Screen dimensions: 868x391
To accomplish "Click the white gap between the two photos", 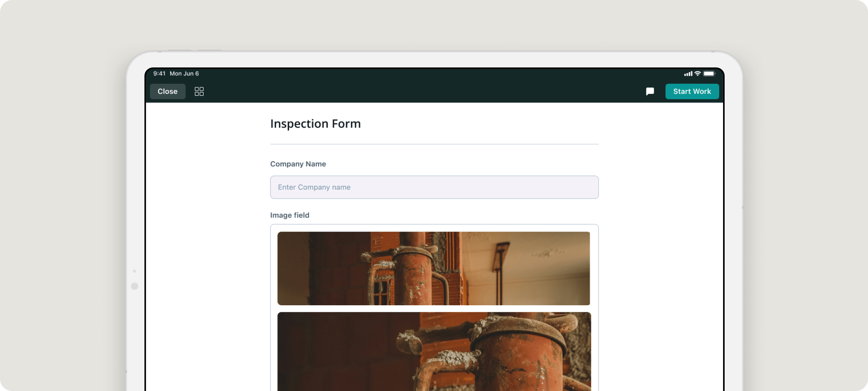I will (434, 309).
